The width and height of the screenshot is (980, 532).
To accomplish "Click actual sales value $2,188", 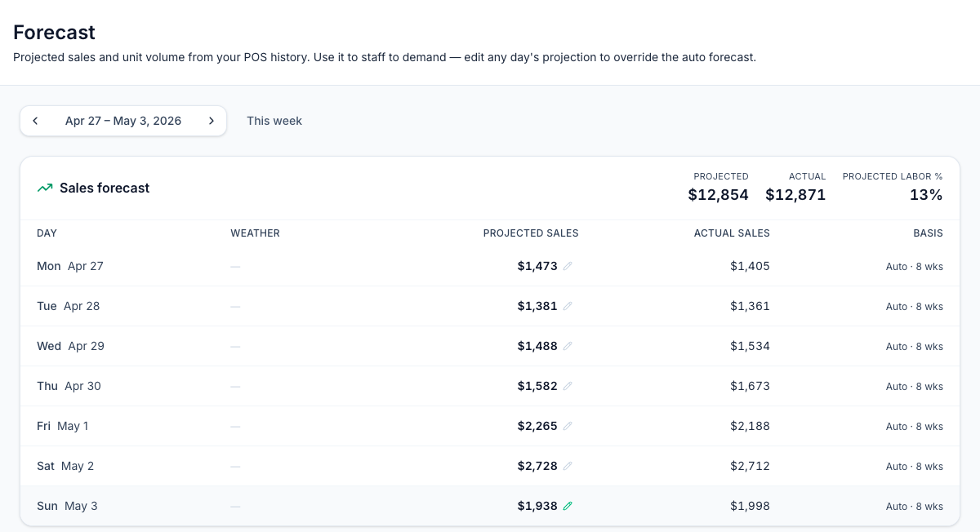I will click(x=750, y=426).
